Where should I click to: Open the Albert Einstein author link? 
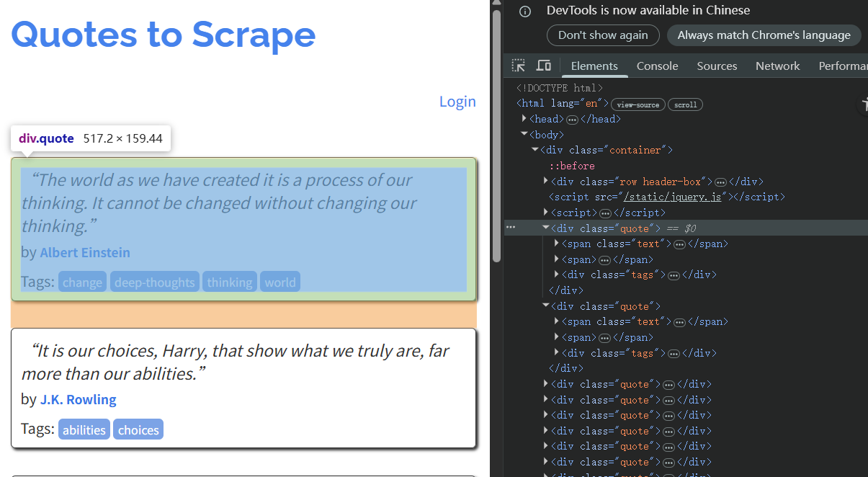coord(85,252)
